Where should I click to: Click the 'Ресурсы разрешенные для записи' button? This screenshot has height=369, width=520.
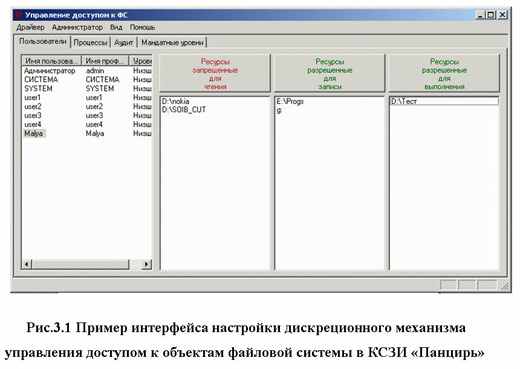(x=329, y=74)
